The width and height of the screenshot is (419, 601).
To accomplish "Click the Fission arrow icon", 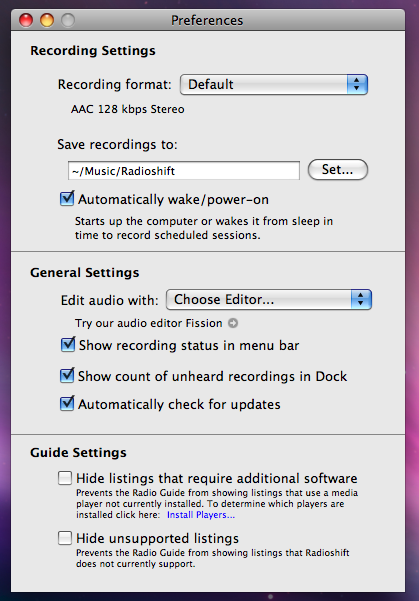I will pos(233,323).
